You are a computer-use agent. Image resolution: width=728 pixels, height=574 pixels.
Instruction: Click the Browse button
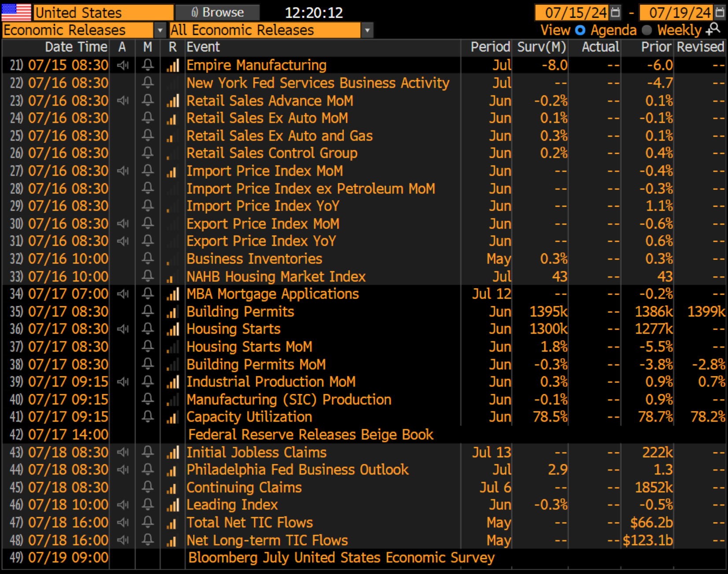tap(218, 12)
